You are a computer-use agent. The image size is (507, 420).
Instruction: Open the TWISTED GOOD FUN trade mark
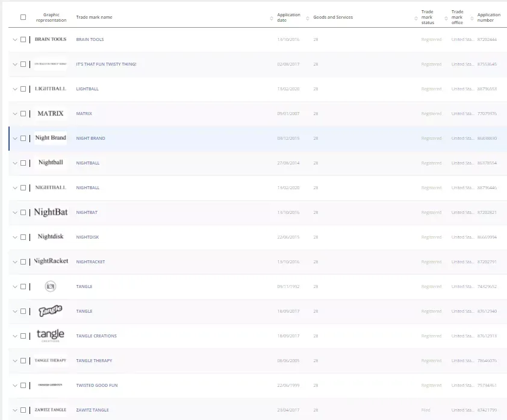[x=96, y=386]
